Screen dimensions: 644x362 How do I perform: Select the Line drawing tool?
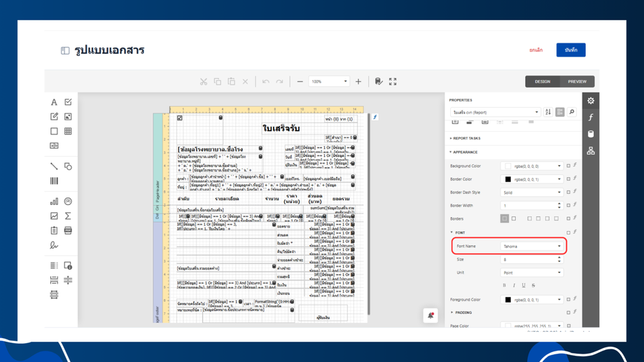[x=54, y=167]
